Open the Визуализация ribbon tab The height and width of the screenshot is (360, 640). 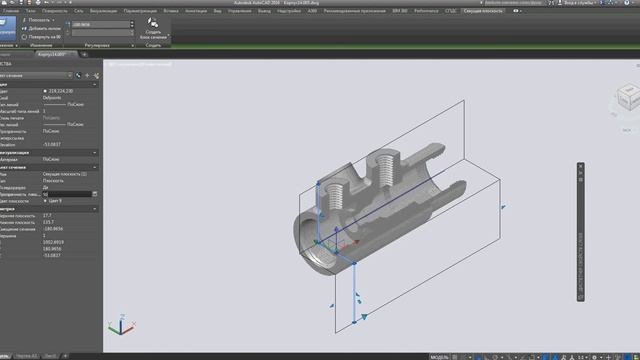pyautogui.click(x=103, y=11)
